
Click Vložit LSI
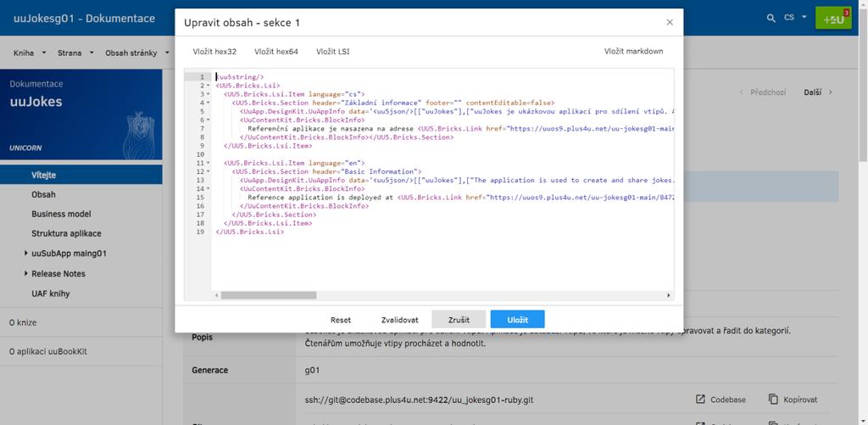click(332, 52)
